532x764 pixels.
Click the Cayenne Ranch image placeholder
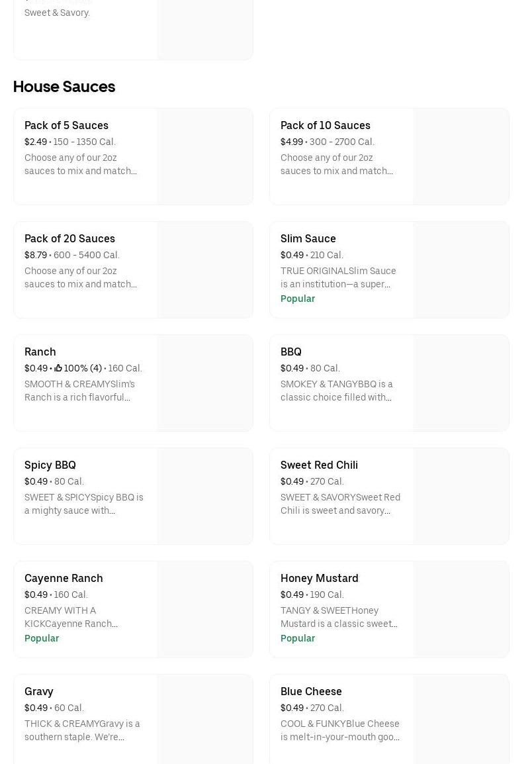click(204, 609)
